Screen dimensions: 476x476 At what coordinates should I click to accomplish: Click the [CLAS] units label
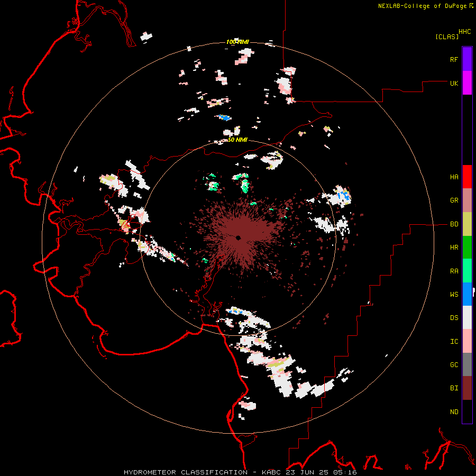click(447, 36)
